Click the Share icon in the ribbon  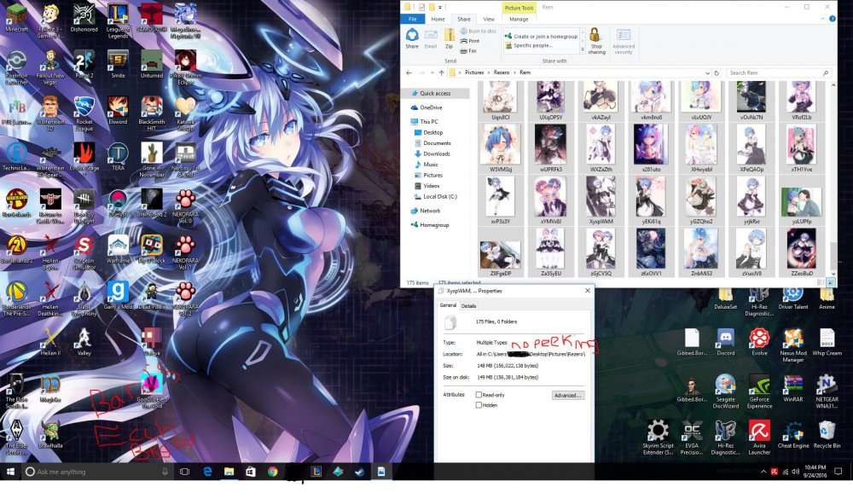point(412,38)
